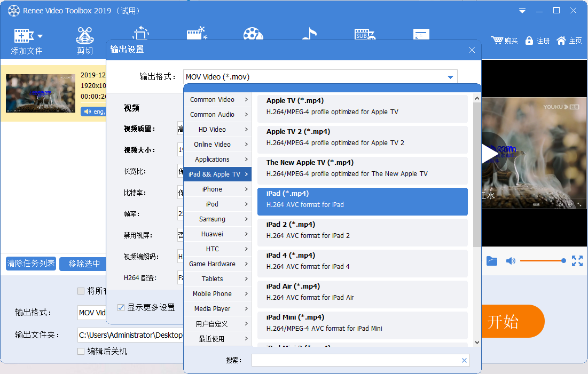Play the preview video
The width and height of the screenshot is (588, 374).
click(489, 154)
